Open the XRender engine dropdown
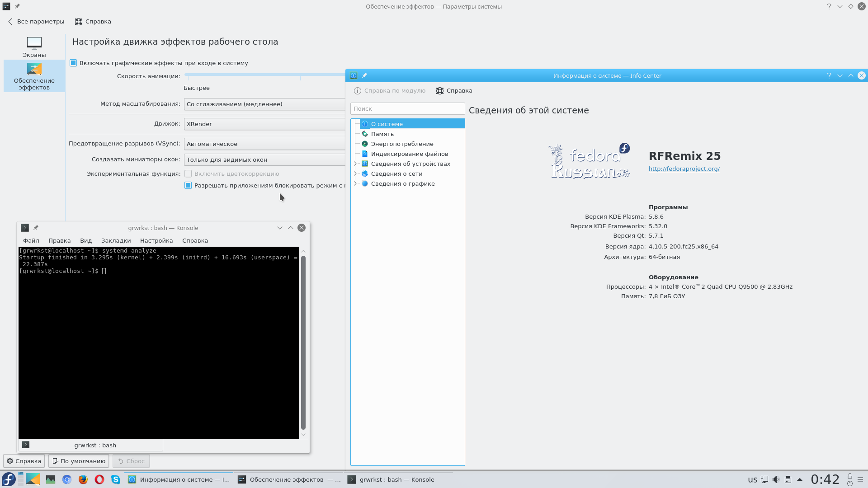 click(264, 124)
